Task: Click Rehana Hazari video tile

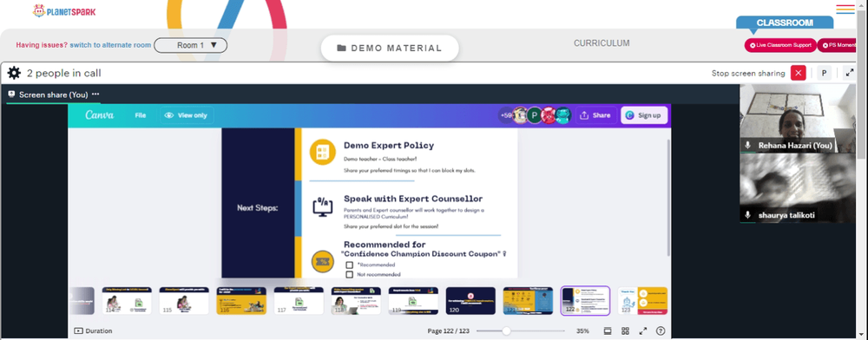Action: 798,118
